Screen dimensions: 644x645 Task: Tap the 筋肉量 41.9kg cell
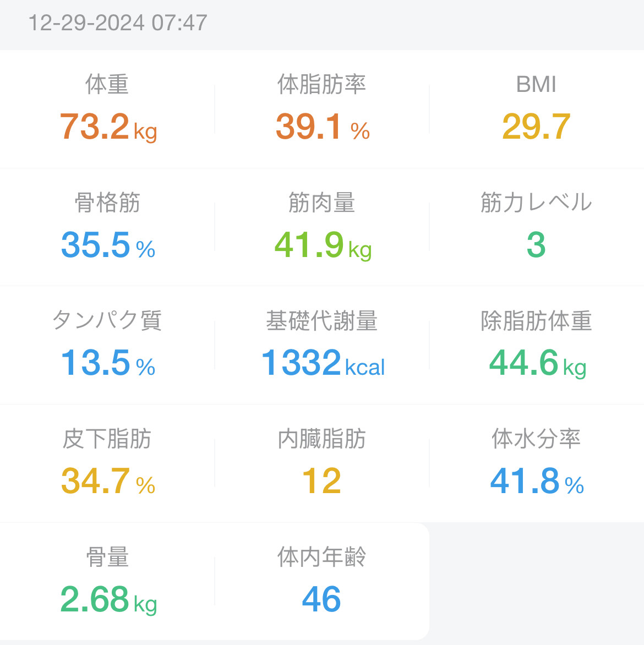pyautogui.click(x=322, y=227)
